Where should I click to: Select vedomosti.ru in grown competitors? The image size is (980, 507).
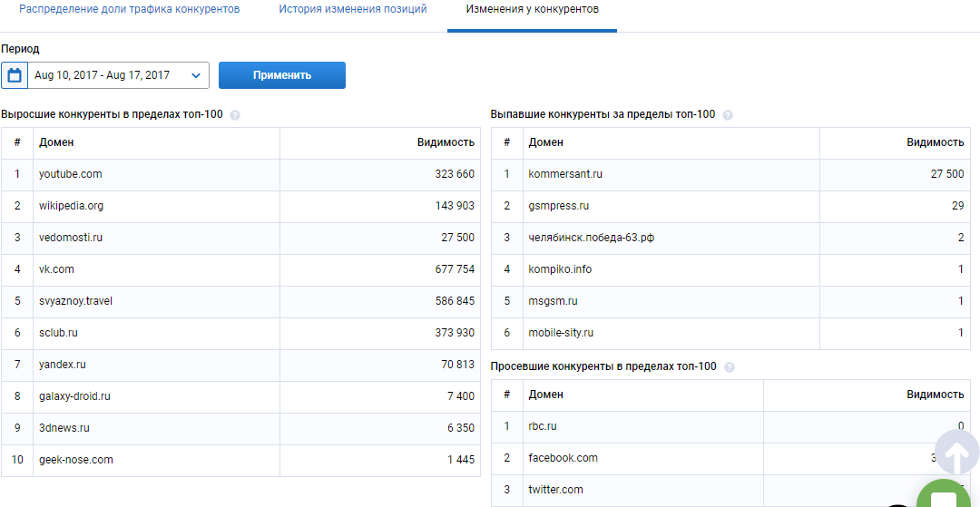point(71,238)
